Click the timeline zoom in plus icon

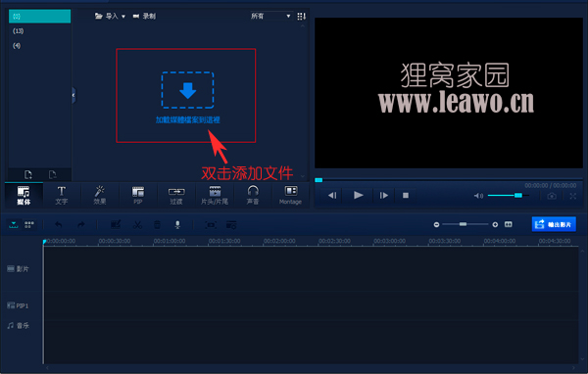pos(495,224)
